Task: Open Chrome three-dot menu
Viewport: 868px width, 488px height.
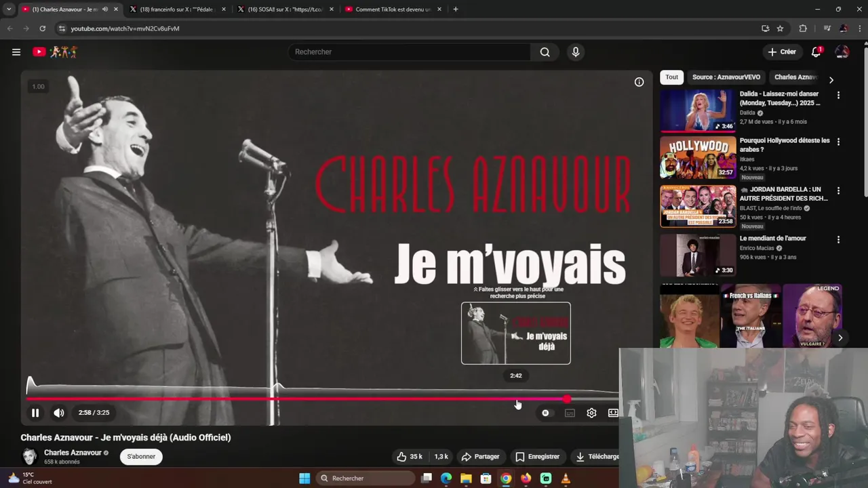Action: click(859, 28)
